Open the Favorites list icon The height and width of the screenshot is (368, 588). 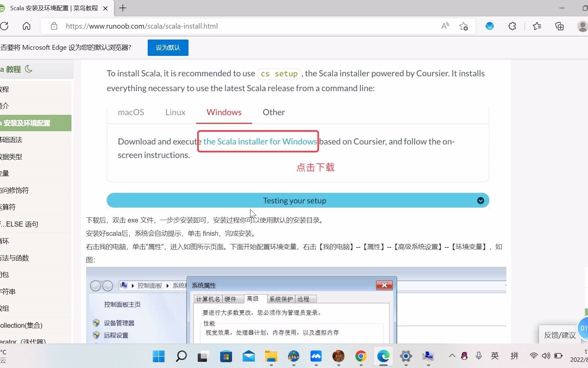point(537,26)
